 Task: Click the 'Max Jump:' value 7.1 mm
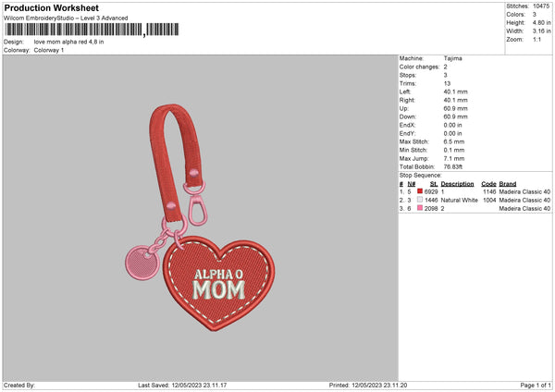[454, 158]
